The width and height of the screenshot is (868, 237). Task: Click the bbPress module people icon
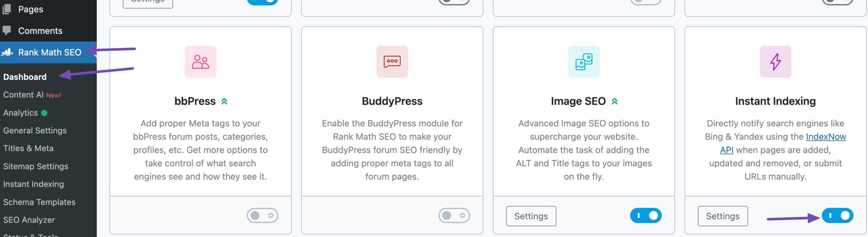pyautogui.click(x=200, y=62)
